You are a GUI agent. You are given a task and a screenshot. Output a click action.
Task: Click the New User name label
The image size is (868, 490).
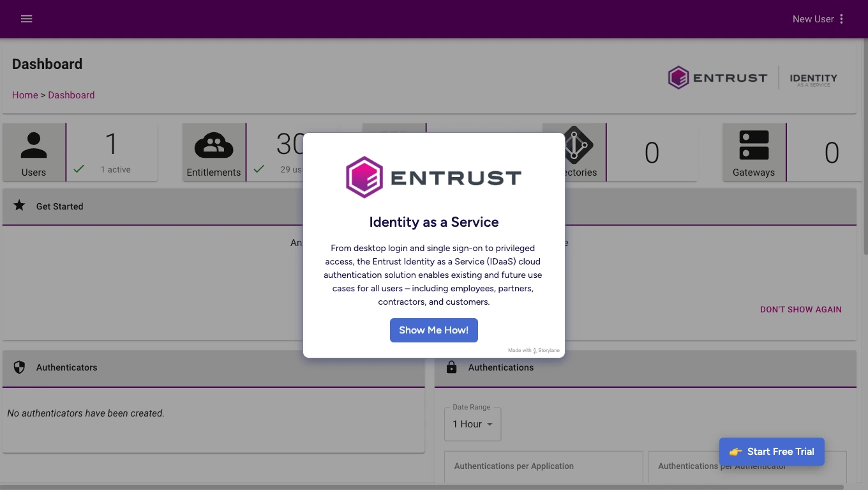point(813,19)
